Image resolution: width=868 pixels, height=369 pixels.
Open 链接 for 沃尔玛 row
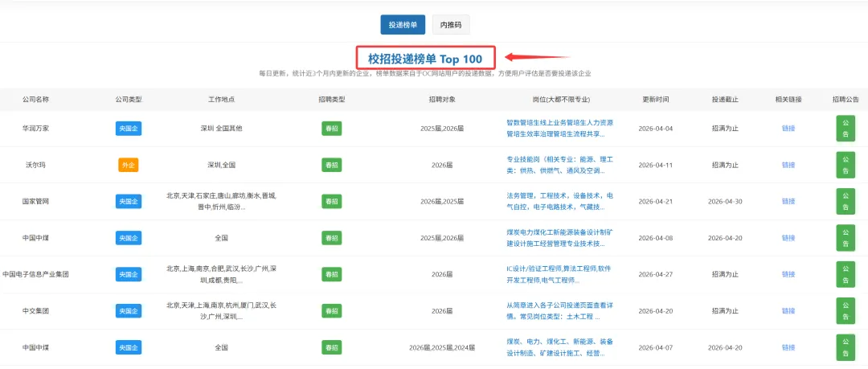pyautogui.click(x=788, y=165)
